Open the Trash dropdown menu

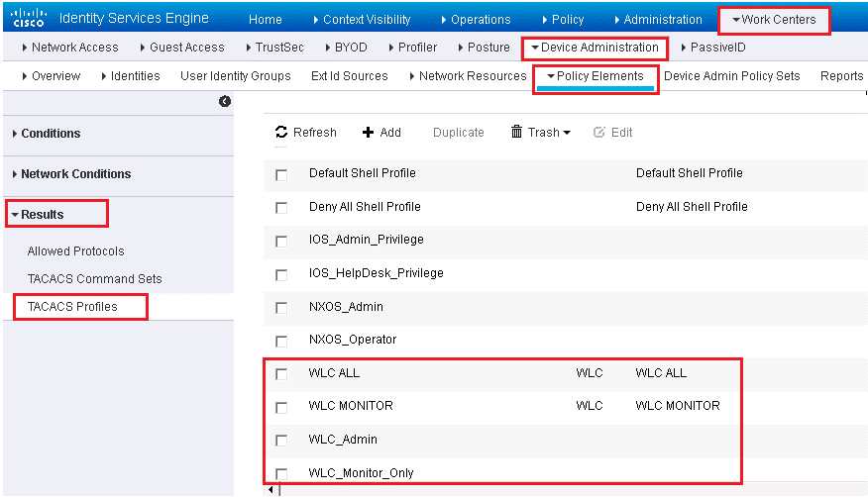[x=540, y=132]
